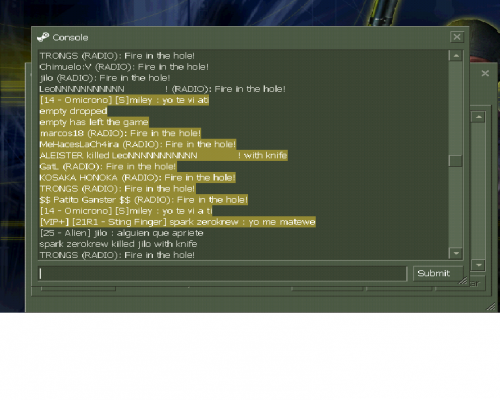Click the 'KOSAKA HONOKA' radio message line
Image resolution: width=500 pixels, height=400 pixels.
pyautogui.click(x=137, y=178)
